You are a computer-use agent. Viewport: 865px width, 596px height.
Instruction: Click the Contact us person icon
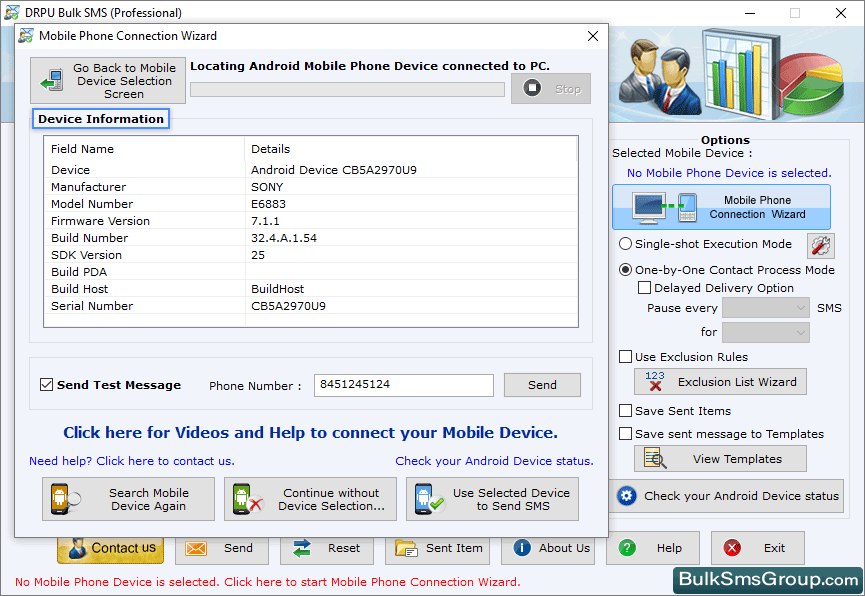[77, 549]
